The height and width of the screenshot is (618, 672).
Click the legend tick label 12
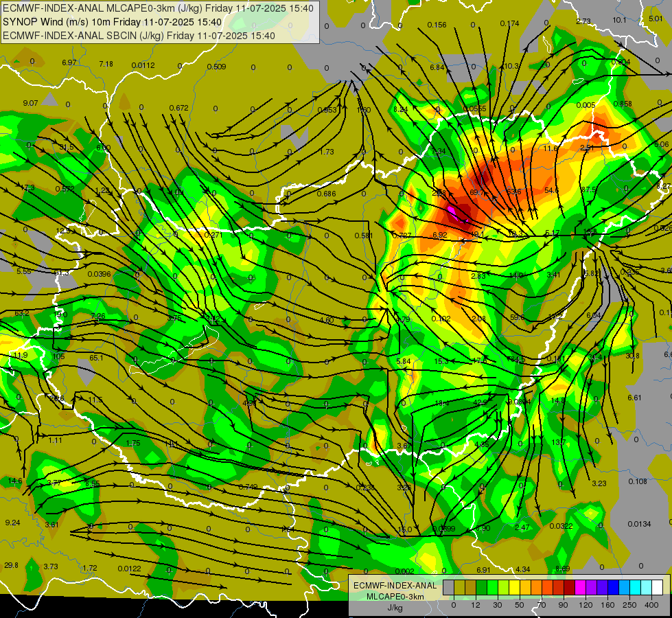(476, 605)
